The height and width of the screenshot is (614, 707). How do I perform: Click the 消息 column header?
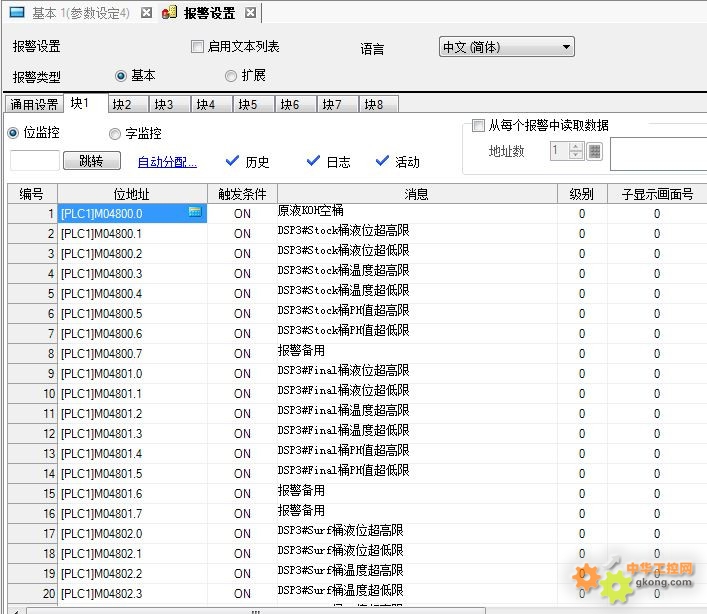pyautogui.click(x=417, y=194)
